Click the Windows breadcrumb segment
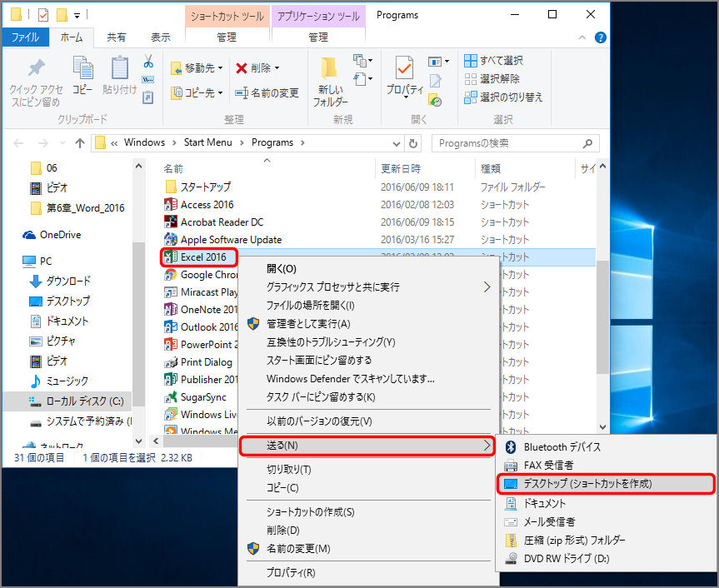 point(144,142)
